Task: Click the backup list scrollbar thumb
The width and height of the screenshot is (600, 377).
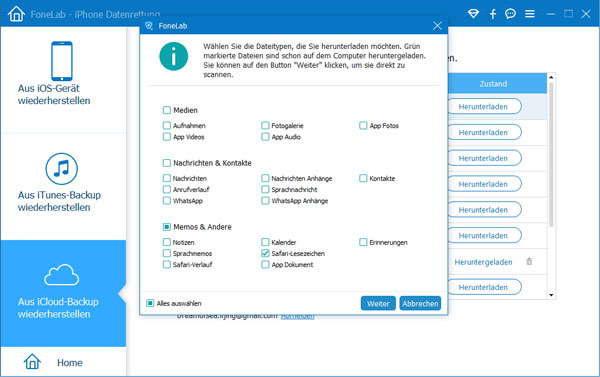Action: click(551, 155)
